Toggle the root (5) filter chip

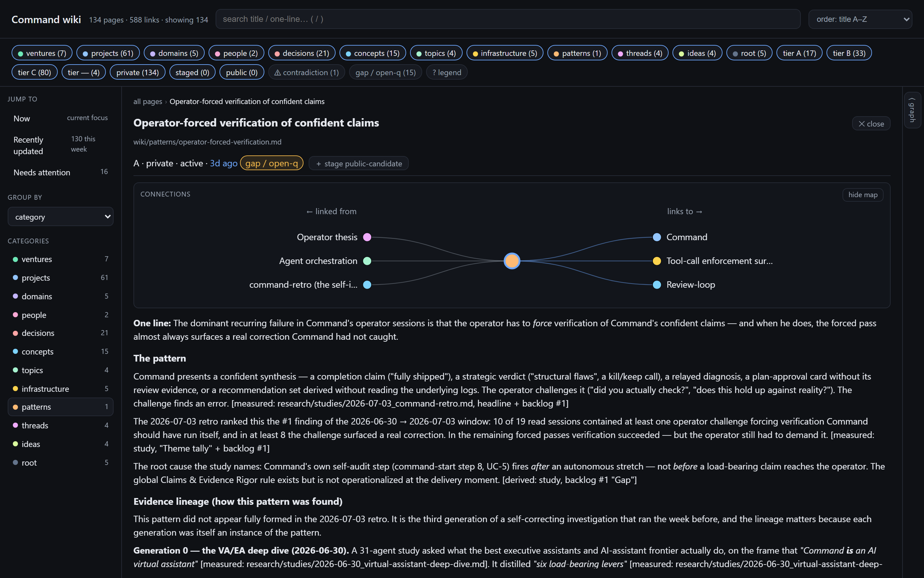[x=749, y=53]
